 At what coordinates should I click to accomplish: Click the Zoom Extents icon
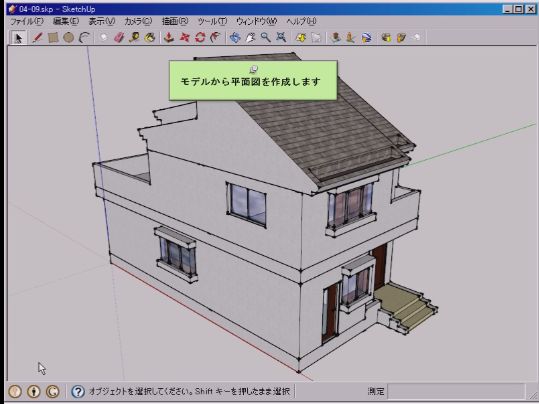(x=281, y=37)
